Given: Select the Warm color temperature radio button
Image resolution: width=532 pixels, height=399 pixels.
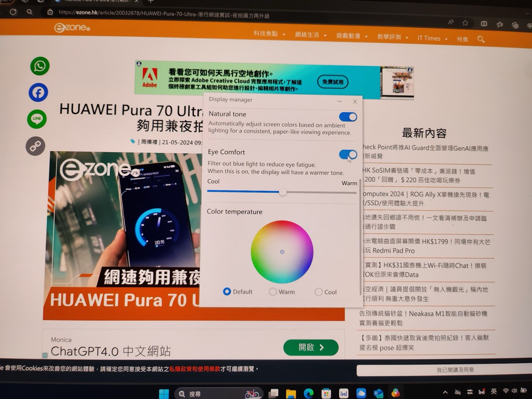Looking at the screenshot, I should point(273,291).
